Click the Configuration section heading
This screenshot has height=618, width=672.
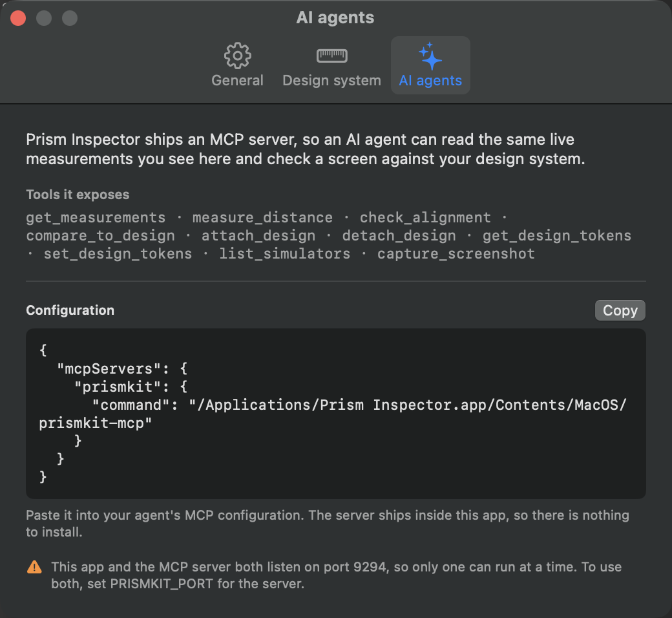[x=70, y=310]
